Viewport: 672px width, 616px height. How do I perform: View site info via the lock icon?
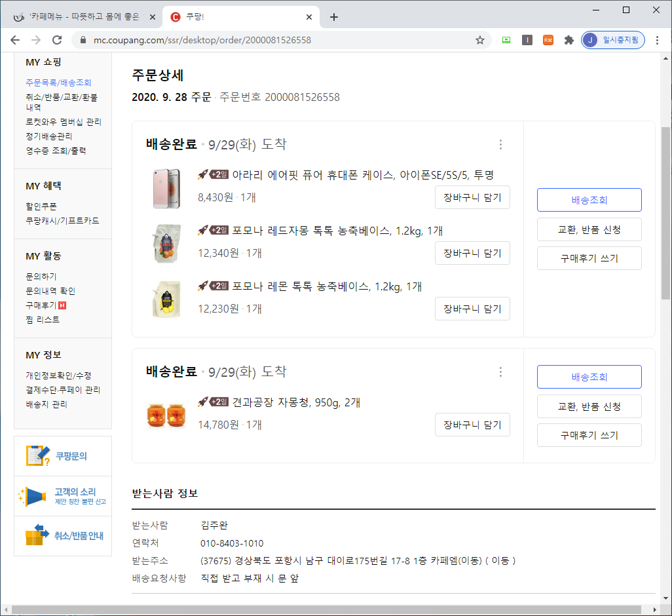click(x=84, y=40)
